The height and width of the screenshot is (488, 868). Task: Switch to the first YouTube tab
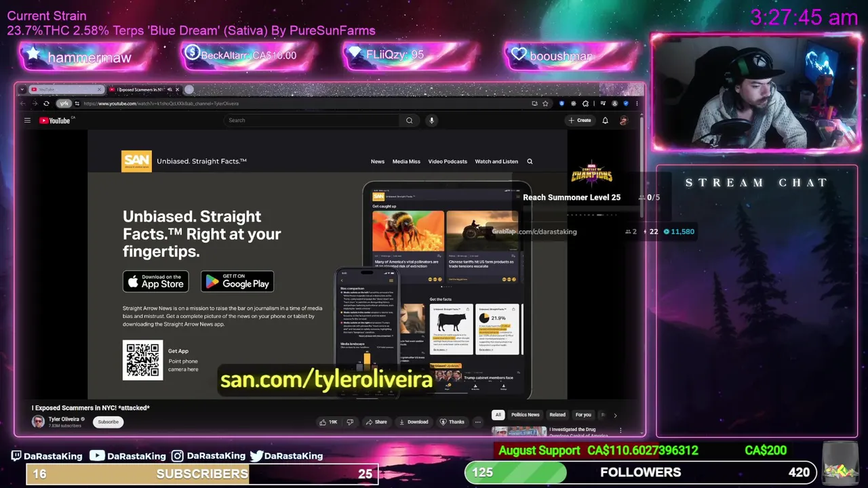66,89
